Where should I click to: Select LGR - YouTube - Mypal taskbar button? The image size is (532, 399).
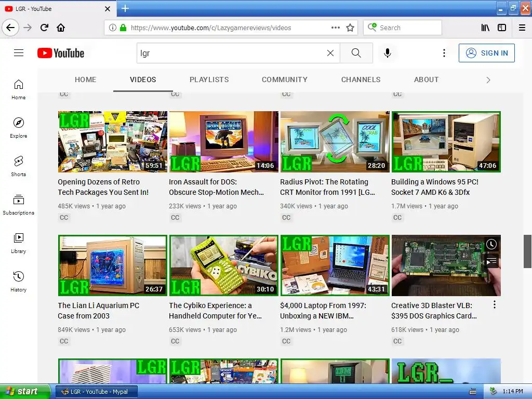point(96,392)
